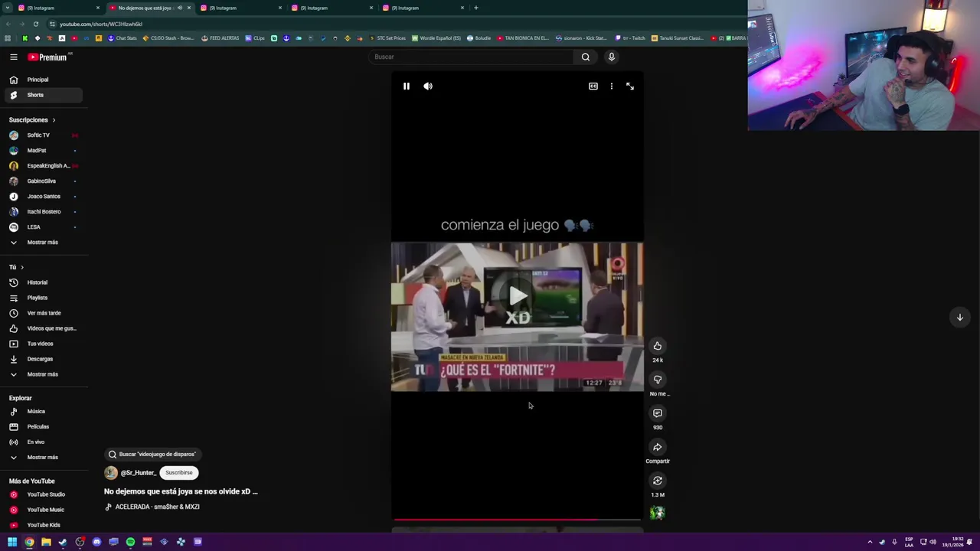Open the sound thumbnail beneath the remix button
This screenshot has height=551, width=980.
pyautogui.click(x=658, y=514)
